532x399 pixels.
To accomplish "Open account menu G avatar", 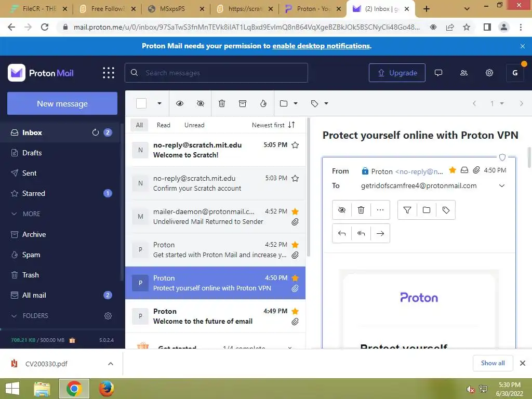I will tap(515, 73).
